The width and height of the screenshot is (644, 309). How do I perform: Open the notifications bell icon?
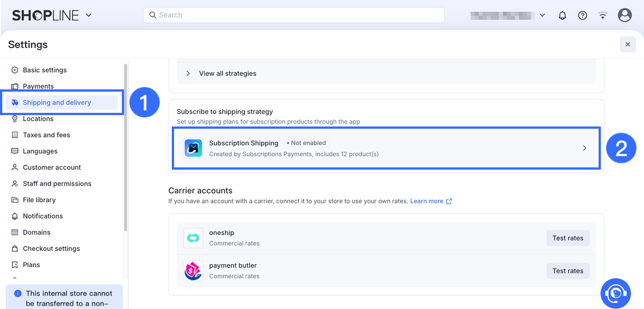pyautogui.click(x=562, y=15)
